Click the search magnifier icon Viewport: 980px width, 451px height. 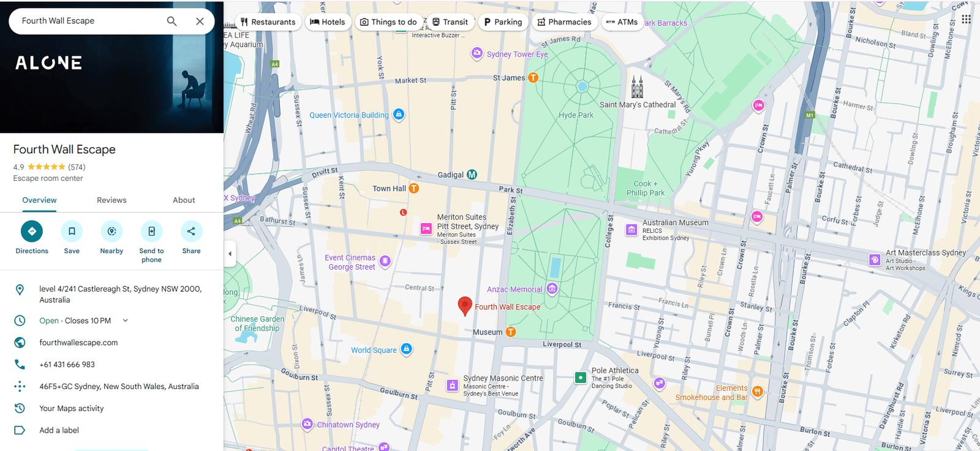(x=172, y=21)
